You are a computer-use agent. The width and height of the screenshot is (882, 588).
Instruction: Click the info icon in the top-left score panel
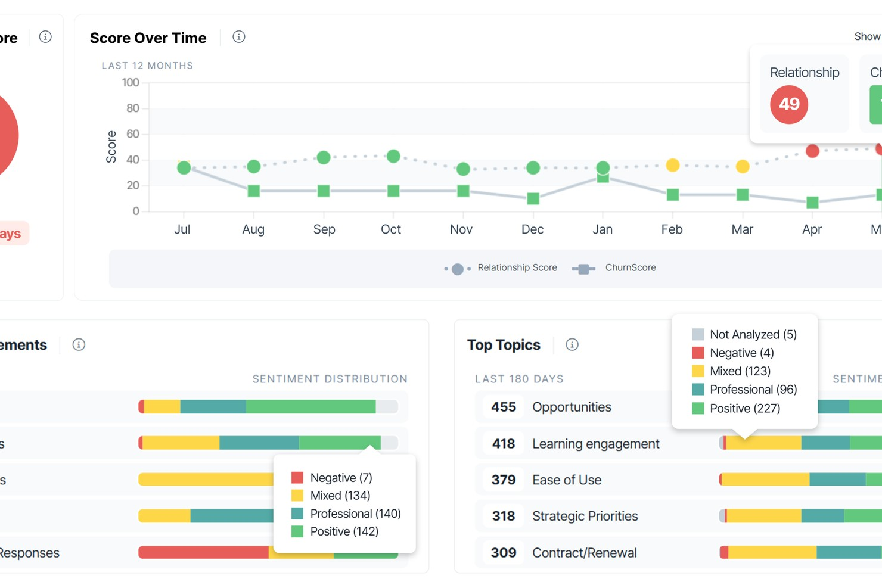[x=44, y=36]
